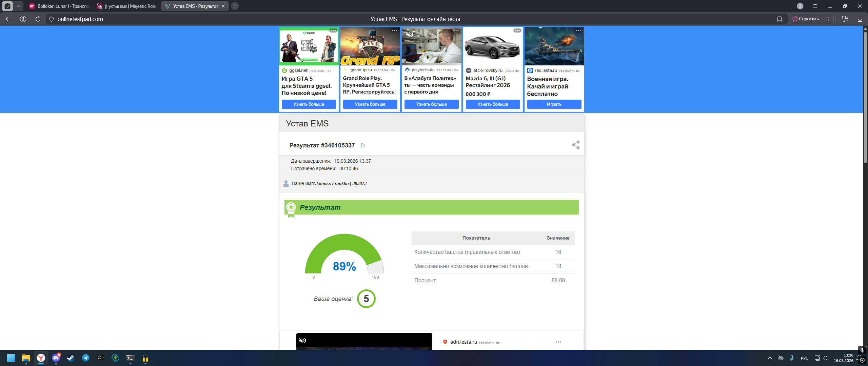The width and height of the screenshot is (868, 366).
Task: Copy the result number with copy icon
Action: point(362,146)
